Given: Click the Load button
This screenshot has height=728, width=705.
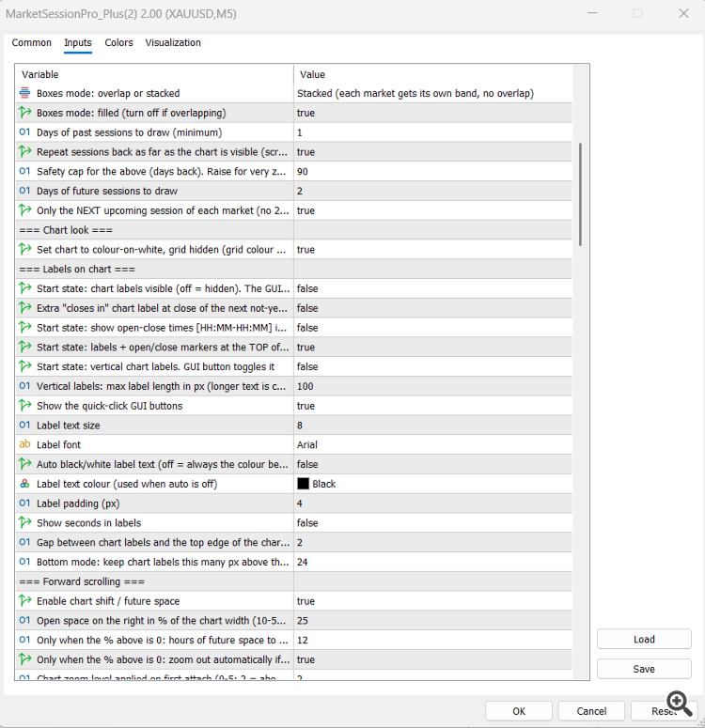Looking at the screenshot, I should click(644, 640).
